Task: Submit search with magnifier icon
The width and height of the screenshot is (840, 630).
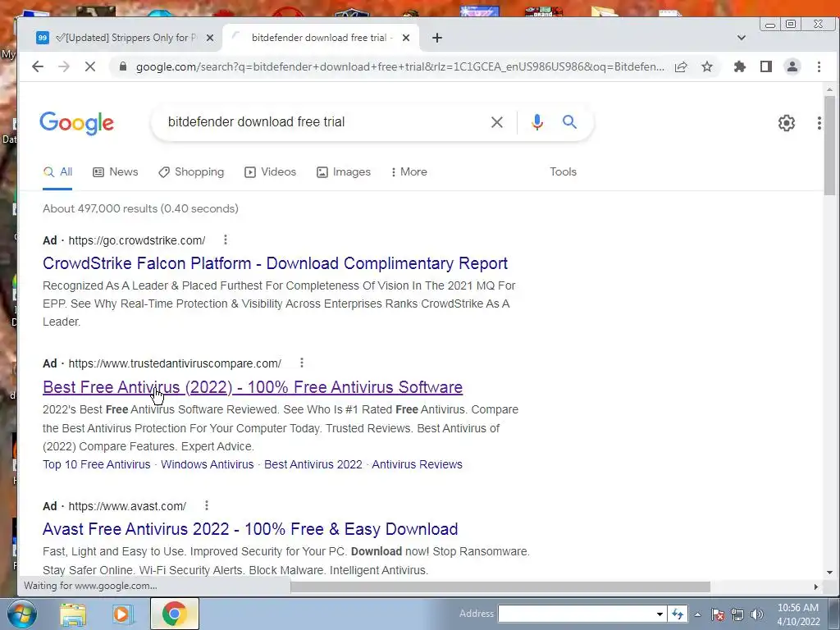Action: tap(569, 122)
